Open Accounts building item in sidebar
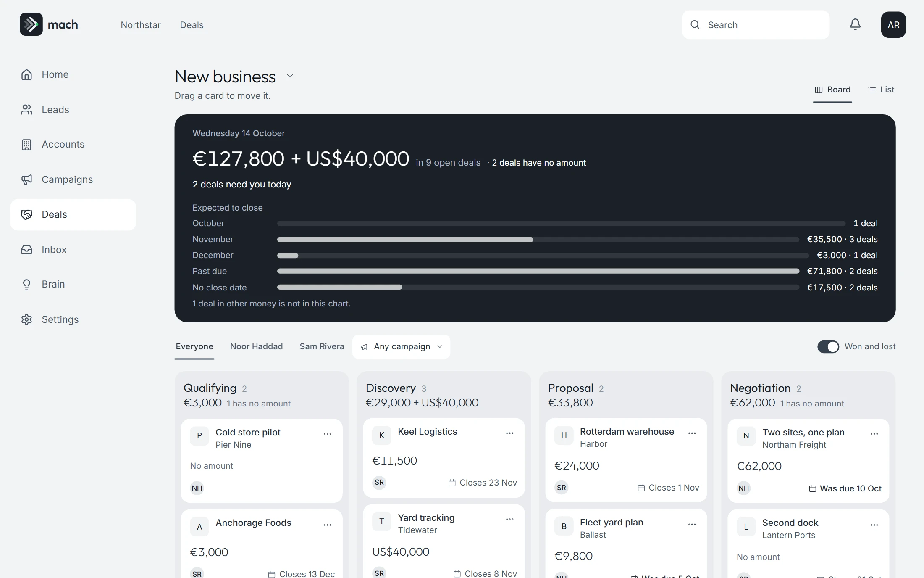The width and height of the screenshot is (924, 578). pos(73,144)
